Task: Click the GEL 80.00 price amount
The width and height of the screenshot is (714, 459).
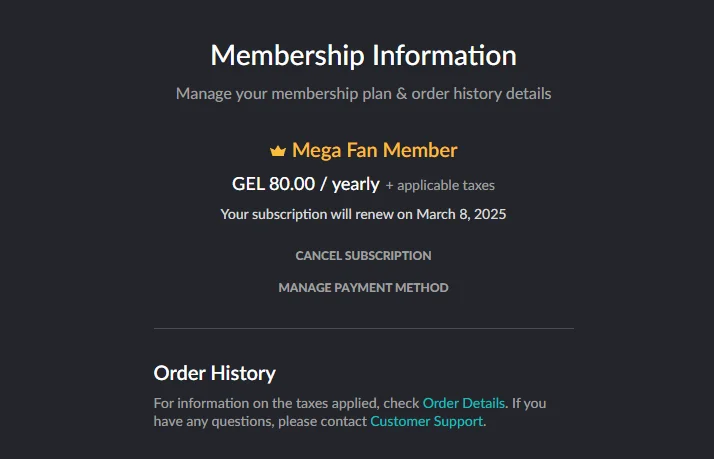Action: (273, 184)
